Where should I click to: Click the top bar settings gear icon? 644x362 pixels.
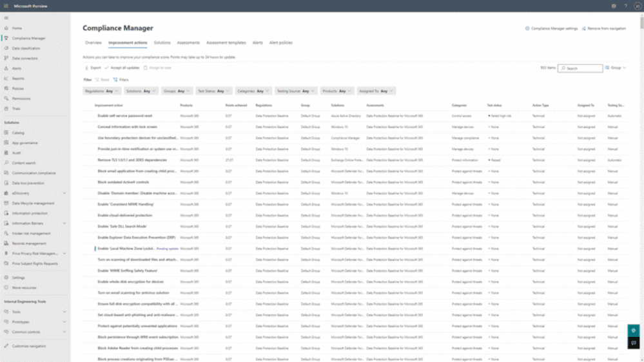pos(614,6)
